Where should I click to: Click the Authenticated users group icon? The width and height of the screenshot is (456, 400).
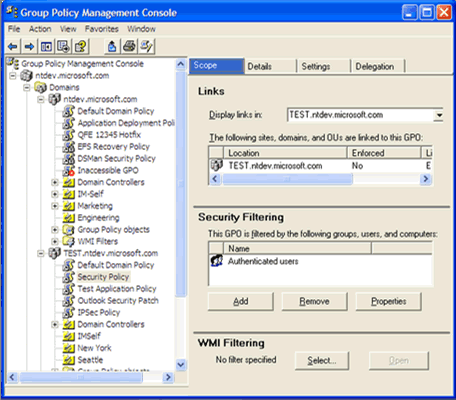(x=216, y=261)
